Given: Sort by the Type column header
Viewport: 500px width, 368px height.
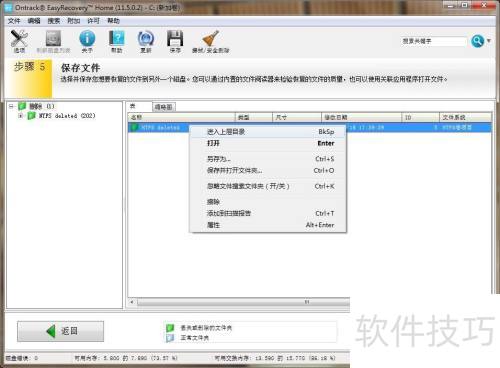Looking at the screenshot, I should (x=254, y=117).
